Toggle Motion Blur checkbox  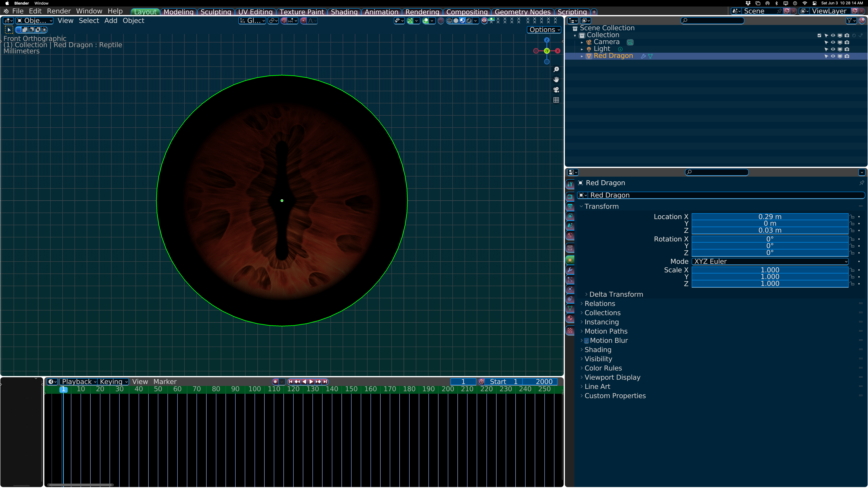click(586, 341)
